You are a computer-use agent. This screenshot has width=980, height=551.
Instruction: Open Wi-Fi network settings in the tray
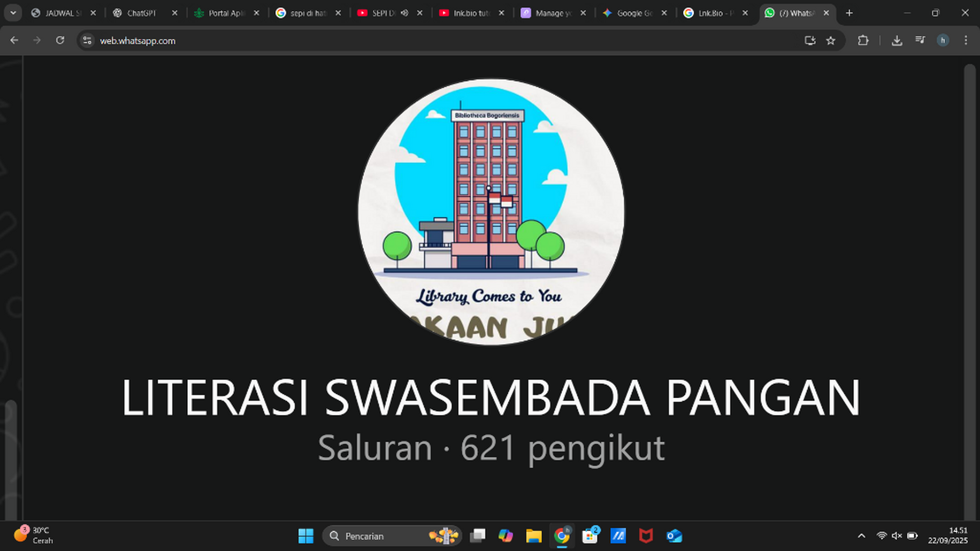tap(881, 536)
